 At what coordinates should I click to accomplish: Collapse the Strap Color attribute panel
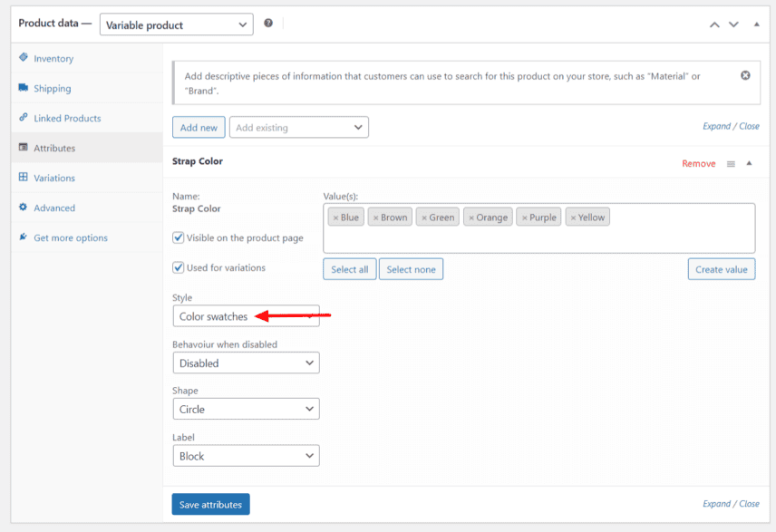(749, 163)
